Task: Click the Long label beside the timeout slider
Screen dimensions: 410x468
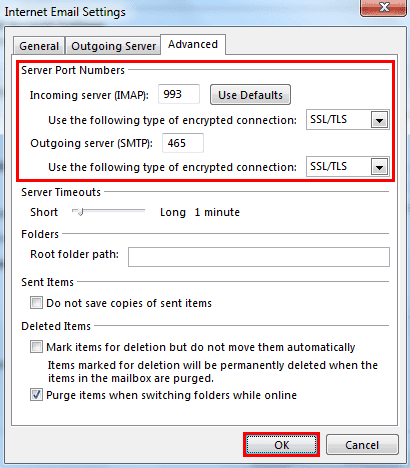Action: (173, 212)
